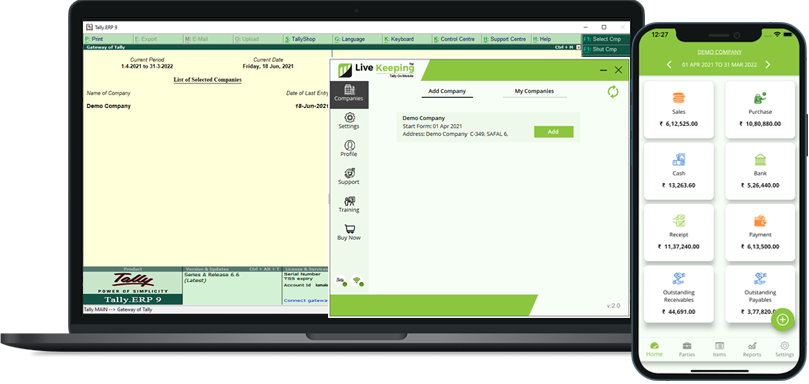Tap the Bank tile on the phone
Viewport: 809px width, 384px height.
[760, 171]
